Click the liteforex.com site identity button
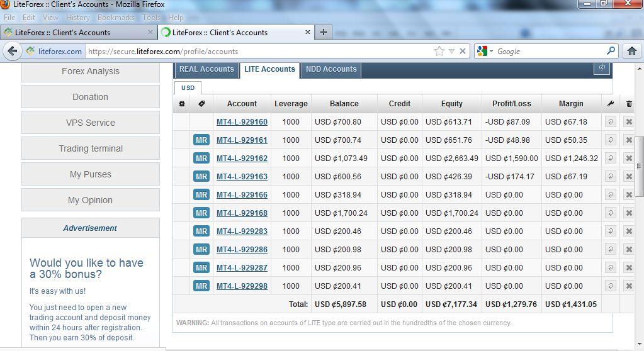The height and width of the screenshot is (351, 644). click(54, 52)
